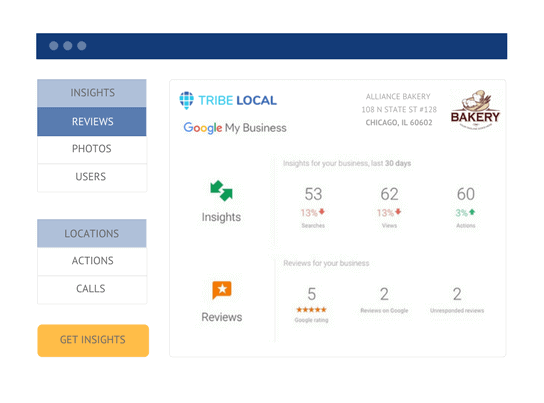Viewport: 544px width, 403px height.
Task: Click the Chicago, IL 60602 text
Action: click(399, 122)
